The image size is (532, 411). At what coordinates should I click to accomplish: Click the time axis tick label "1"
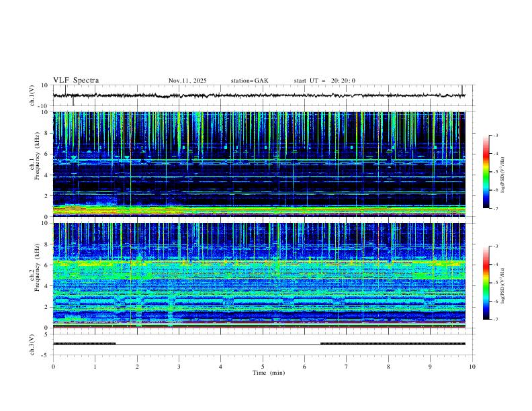tap(95, 367)
